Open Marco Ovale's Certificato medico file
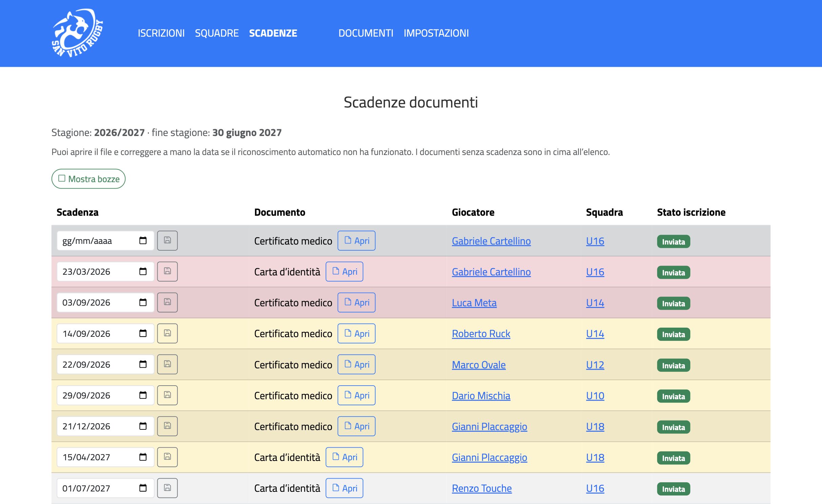The width and height of the screenshot is (822, 504). (x=356, y=364)
